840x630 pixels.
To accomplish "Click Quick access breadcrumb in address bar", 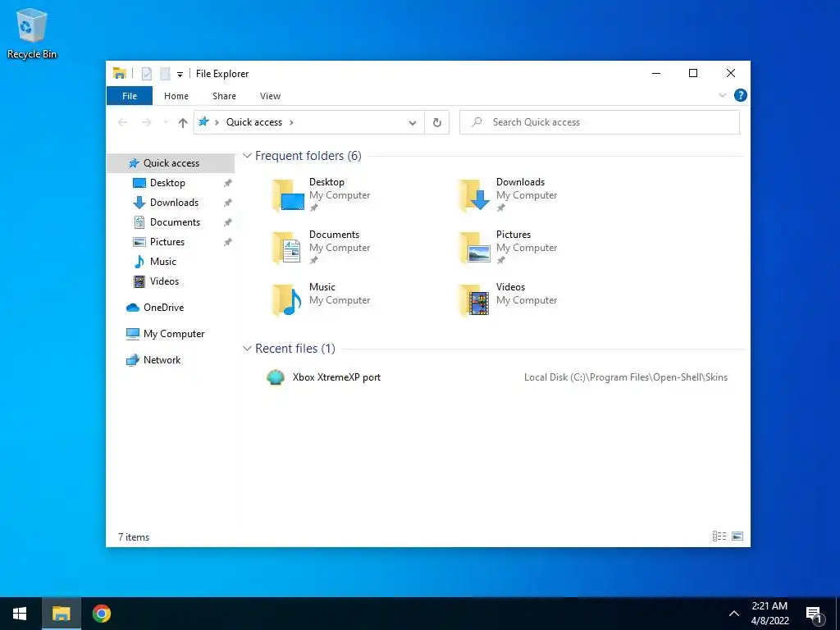I will [254, 122].
